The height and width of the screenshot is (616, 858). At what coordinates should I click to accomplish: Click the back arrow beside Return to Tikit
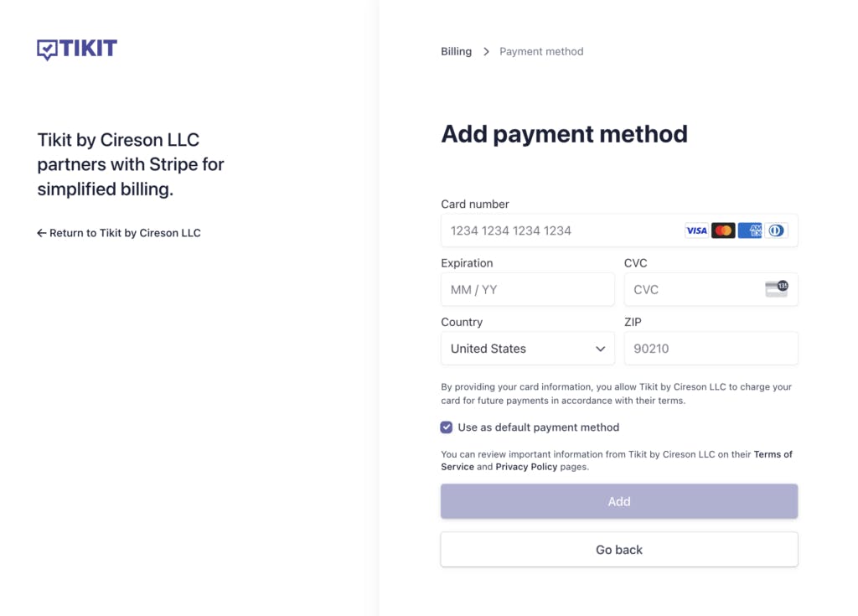pos(41,233)
